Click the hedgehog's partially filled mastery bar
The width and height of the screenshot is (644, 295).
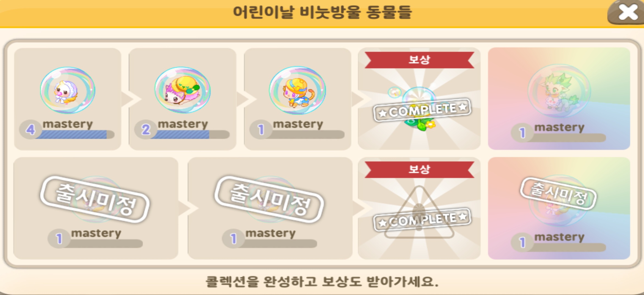(x=190, y=134)
